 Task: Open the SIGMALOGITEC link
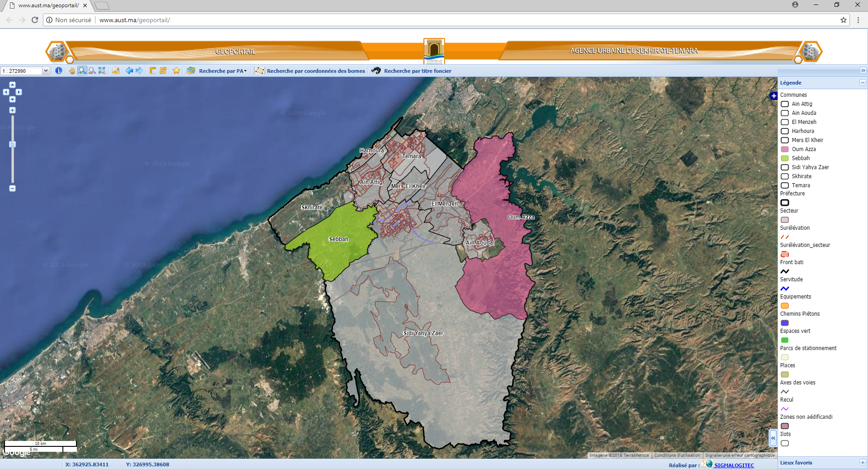(734, 465)
